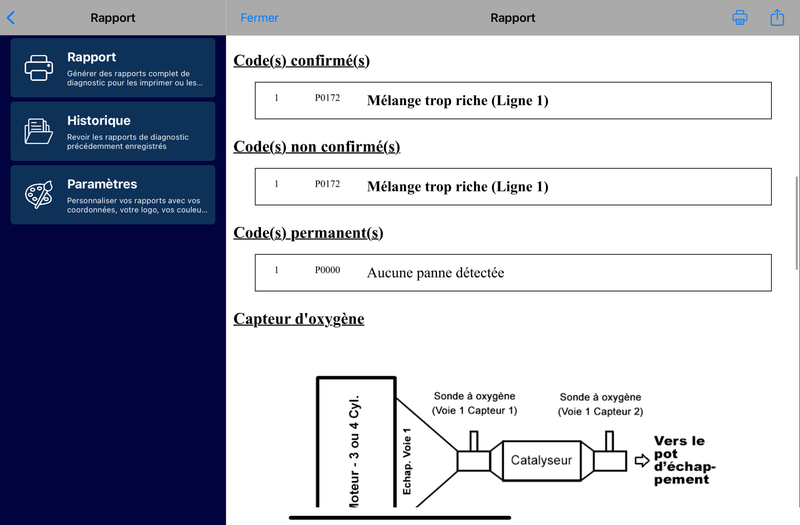The height and width of the screenshot is (525, 800).
Task: Open the share sheet icon
Action: [777, 17]
